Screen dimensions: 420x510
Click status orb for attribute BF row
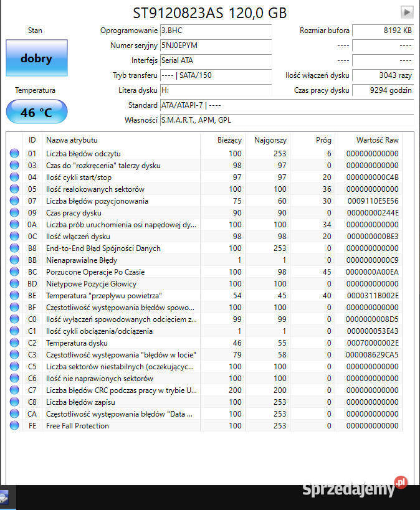[x=14, y=307]
